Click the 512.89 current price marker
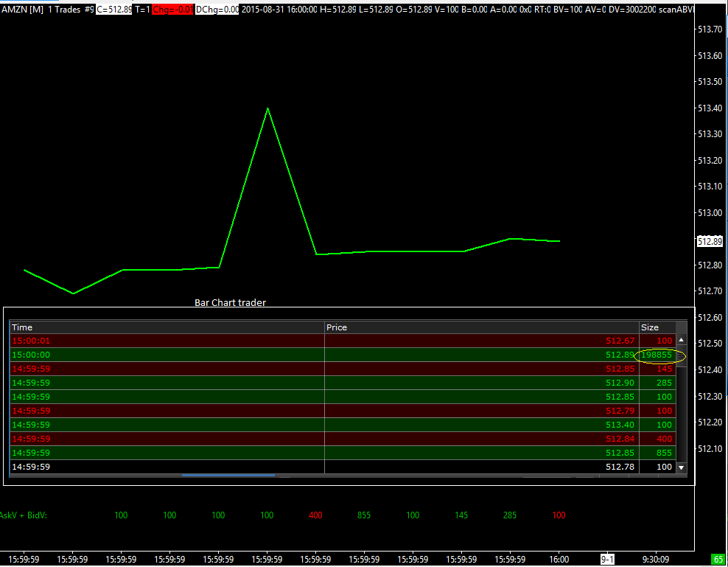 710,241
